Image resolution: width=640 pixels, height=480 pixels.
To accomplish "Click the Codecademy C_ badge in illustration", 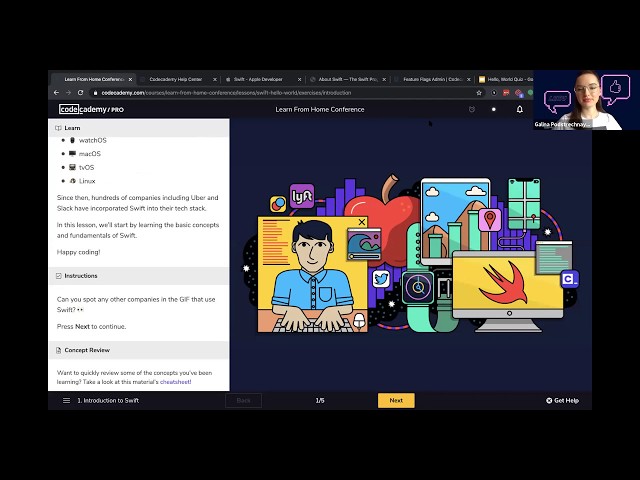I will click(569, 279).
